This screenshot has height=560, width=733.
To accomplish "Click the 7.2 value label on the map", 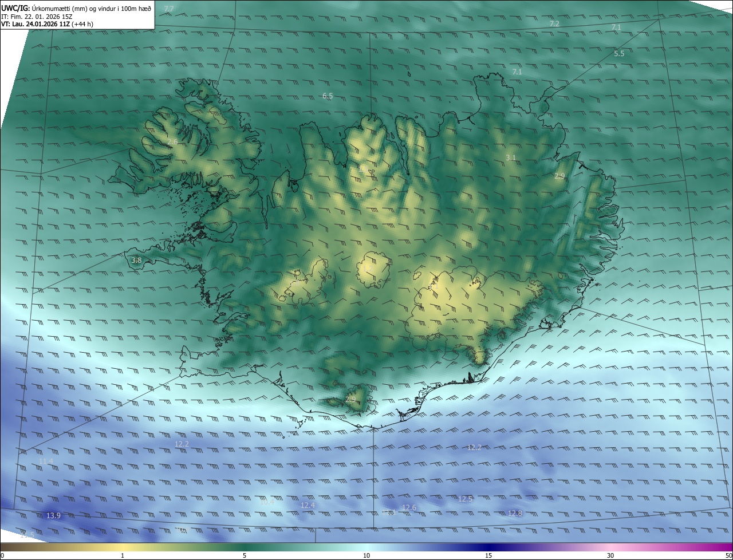I will [554, 23].
